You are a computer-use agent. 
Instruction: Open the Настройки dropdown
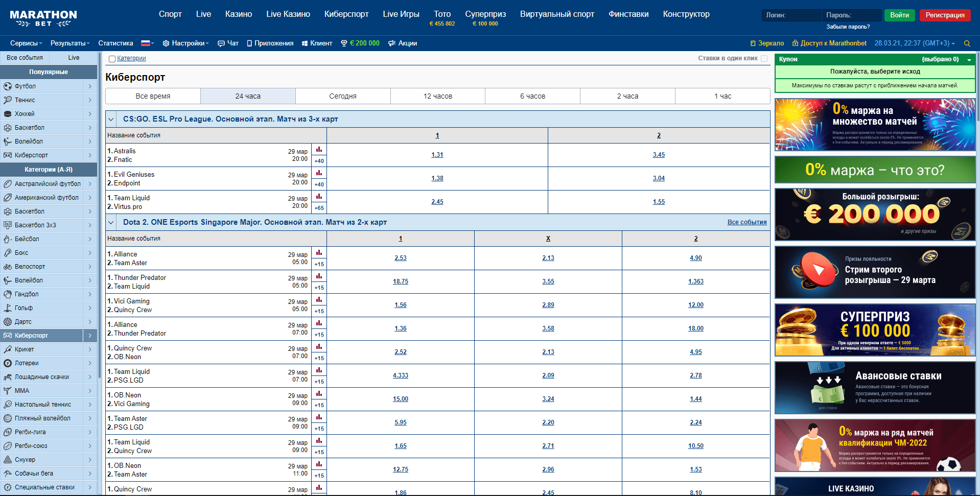click(x=186, y=43)
